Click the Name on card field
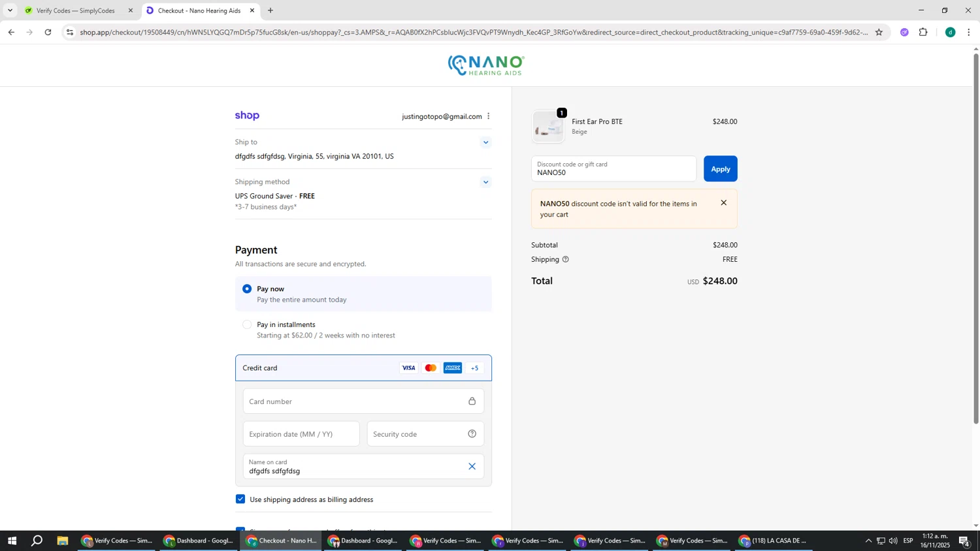980x551 pixels. [363, 467]
